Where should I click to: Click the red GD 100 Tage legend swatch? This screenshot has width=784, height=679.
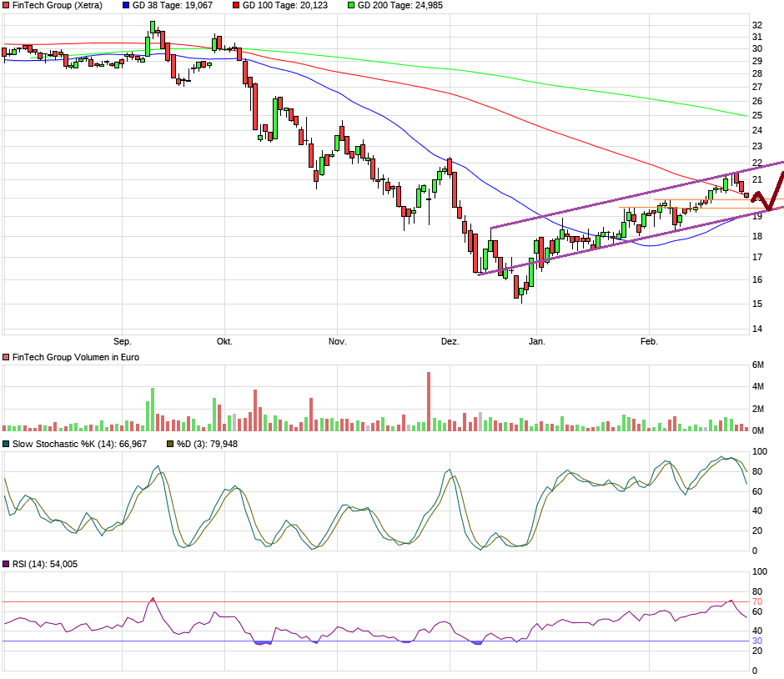236,6
